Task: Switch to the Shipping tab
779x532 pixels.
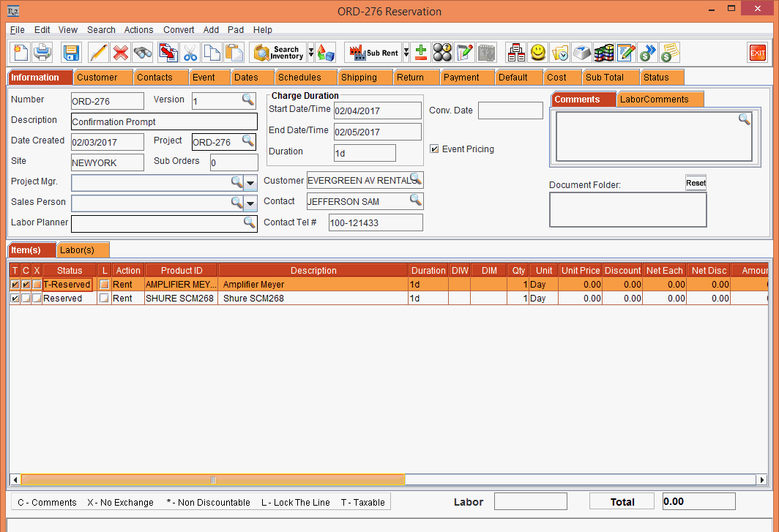Action: pyautogui.click(x=359, y=78)
